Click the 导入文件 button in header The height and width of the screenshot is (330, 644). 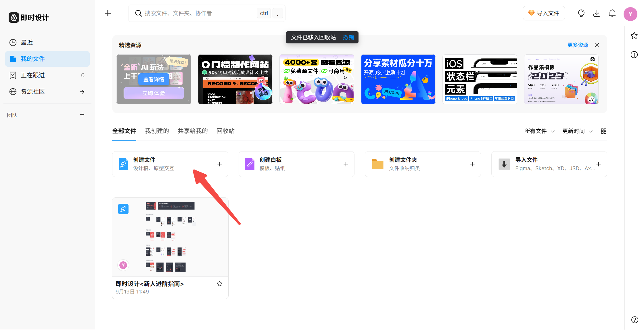544,13
